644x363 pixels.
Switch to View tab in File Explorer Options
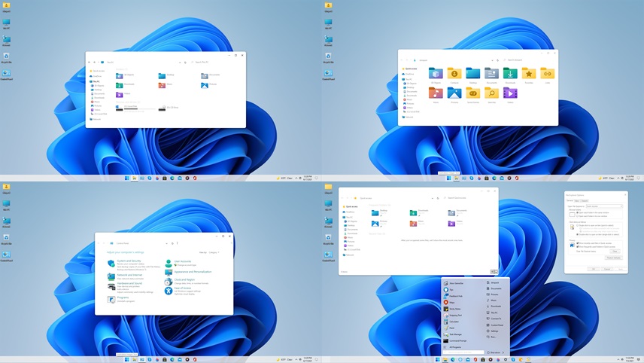[x=576, y=200]
